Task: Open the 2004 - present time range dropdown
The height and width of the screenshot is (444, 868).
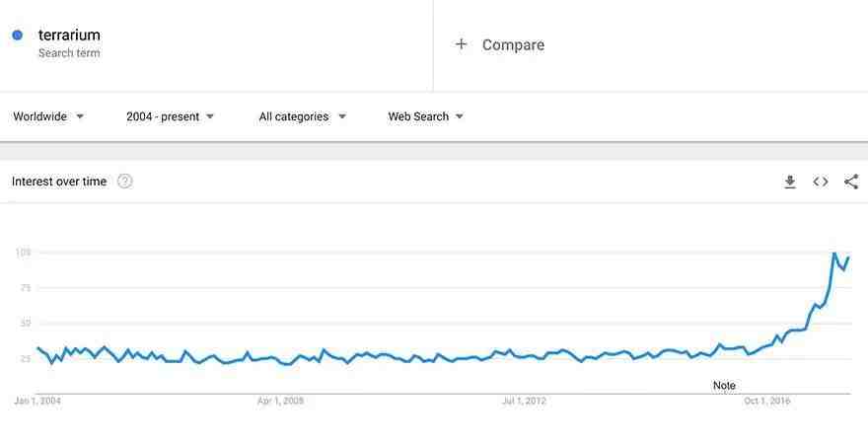Action: click(x=170, y=116)
